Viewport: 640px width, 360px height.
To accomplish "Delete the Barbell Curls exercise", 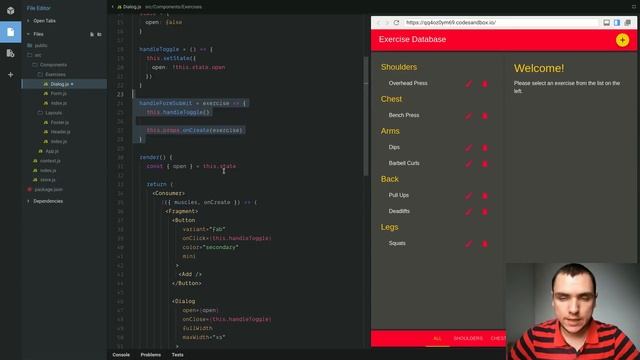I will pos(484,164).
